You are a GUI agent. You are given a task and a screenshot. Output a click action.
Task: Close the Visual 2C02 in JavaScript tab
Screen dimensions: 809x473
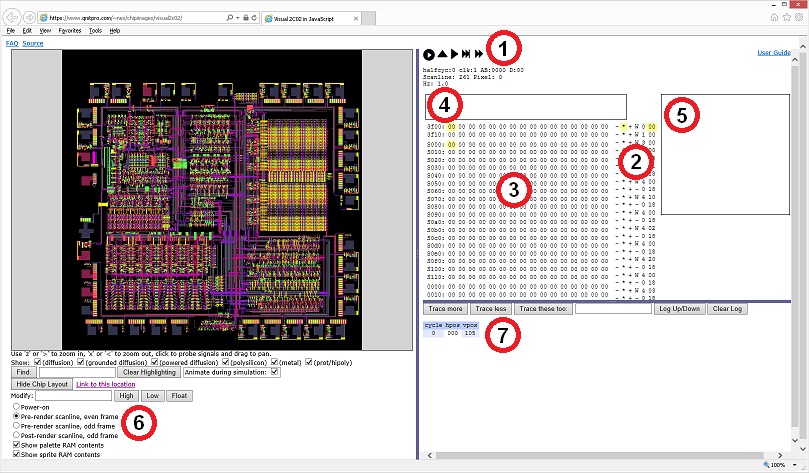(355, 19)
